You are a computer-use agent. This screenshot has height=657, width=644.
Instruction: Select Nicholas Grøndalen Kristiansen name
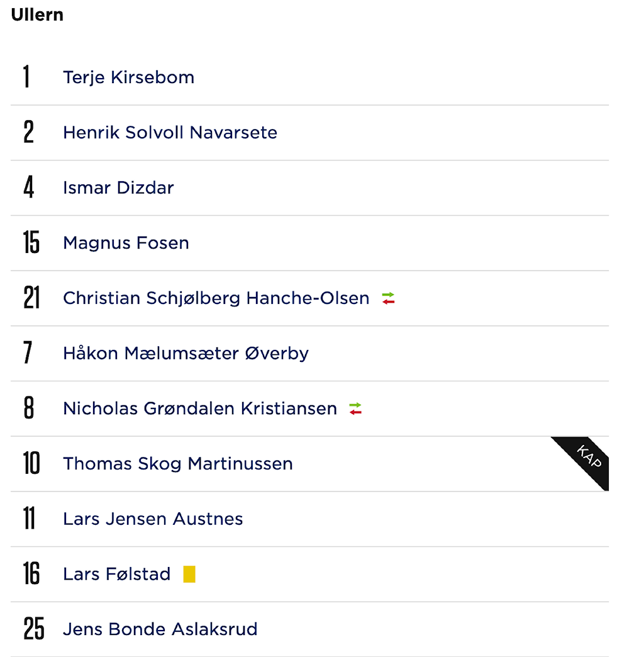coord(200,408)
